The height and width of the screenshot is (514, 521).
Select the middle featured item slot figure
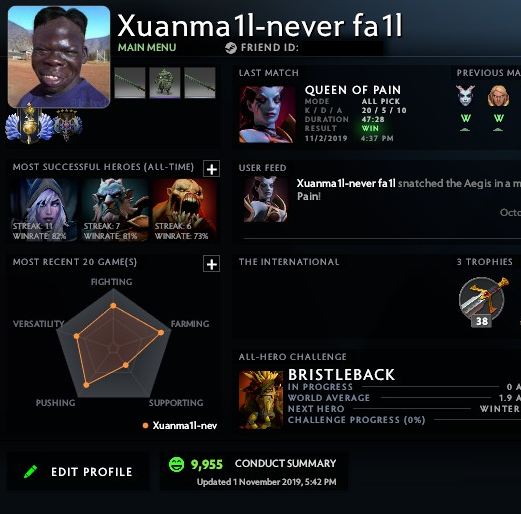pos(165,83)
